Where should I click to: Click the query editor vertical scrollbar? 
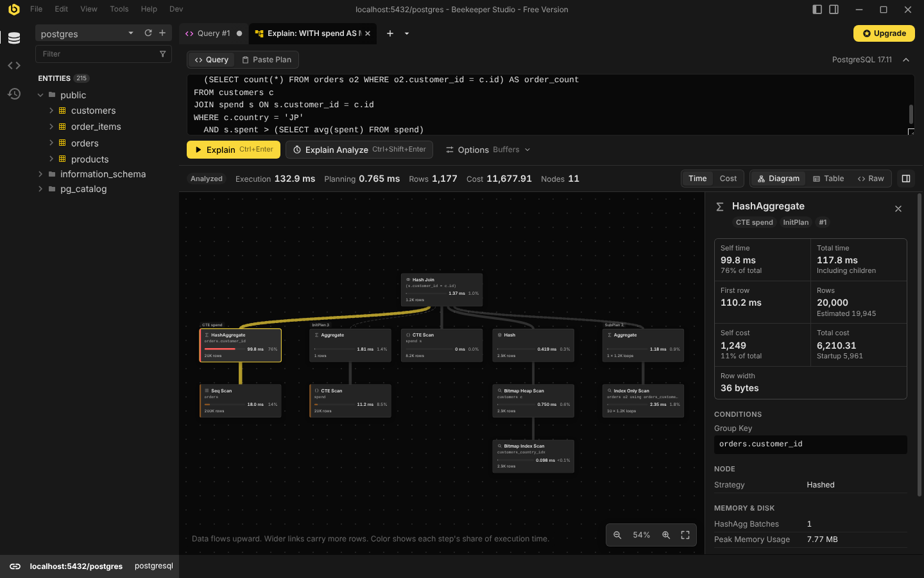click(911, 114)
